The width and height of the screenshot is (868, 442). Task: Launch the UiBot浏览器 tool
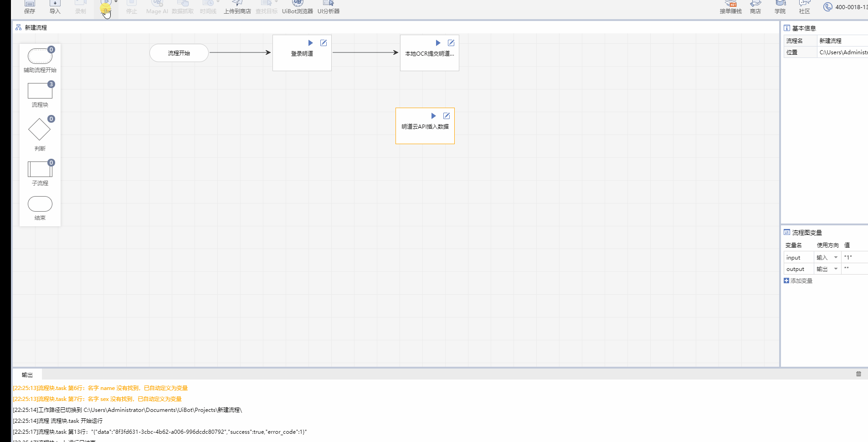[x=298, y=7]
